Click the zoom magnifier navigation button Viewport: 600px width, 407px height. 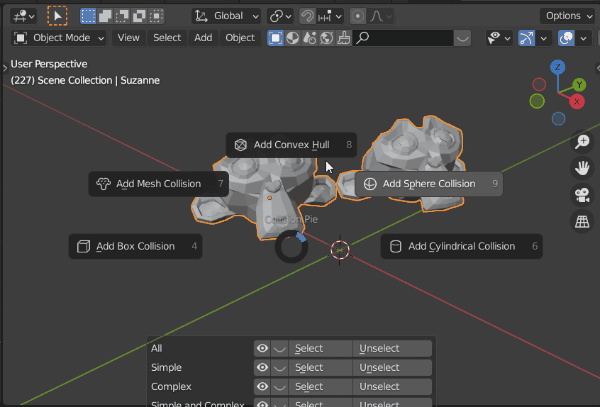click(x=582, y=142)
